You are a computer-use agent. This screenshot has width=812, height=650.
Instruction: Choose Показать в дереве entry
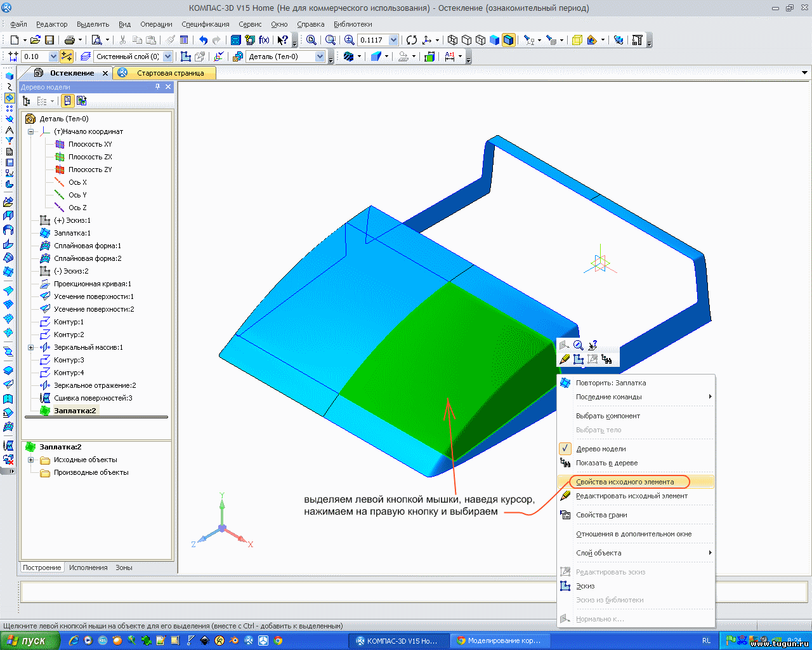[x=636, y=463]
